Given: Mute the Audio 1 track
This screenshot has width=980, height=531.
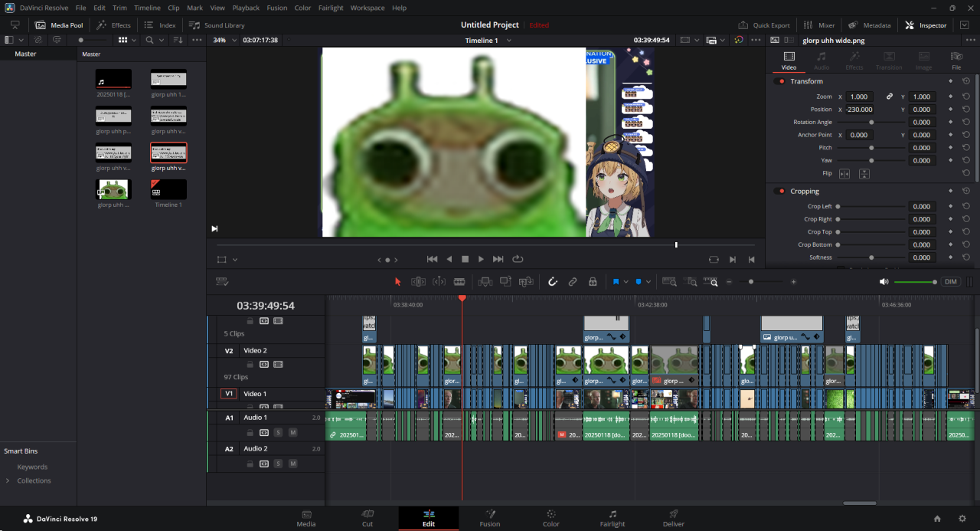Looking at the screenshot, I should tap(292, 433).
